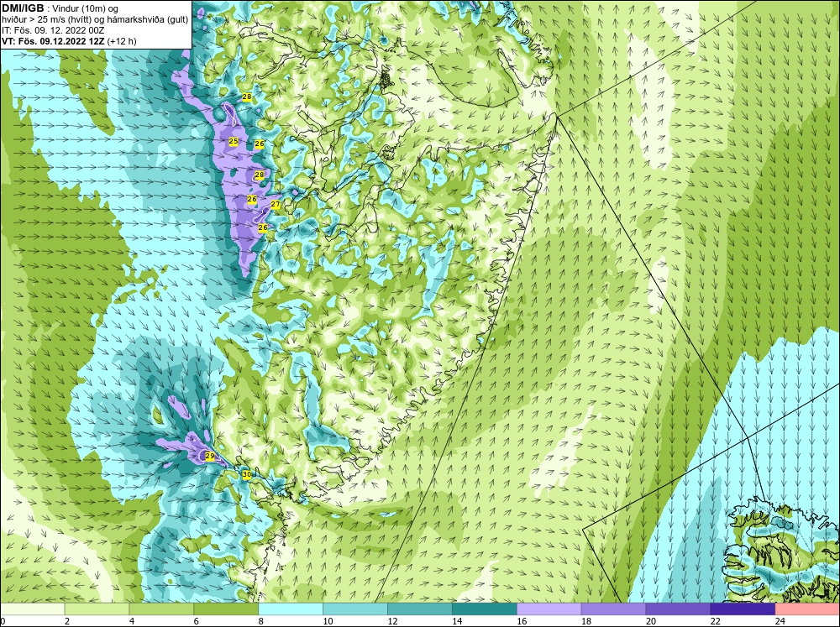Click the legend scale number 14
This screenshot has height=627, width=840.
pos(457,621)
